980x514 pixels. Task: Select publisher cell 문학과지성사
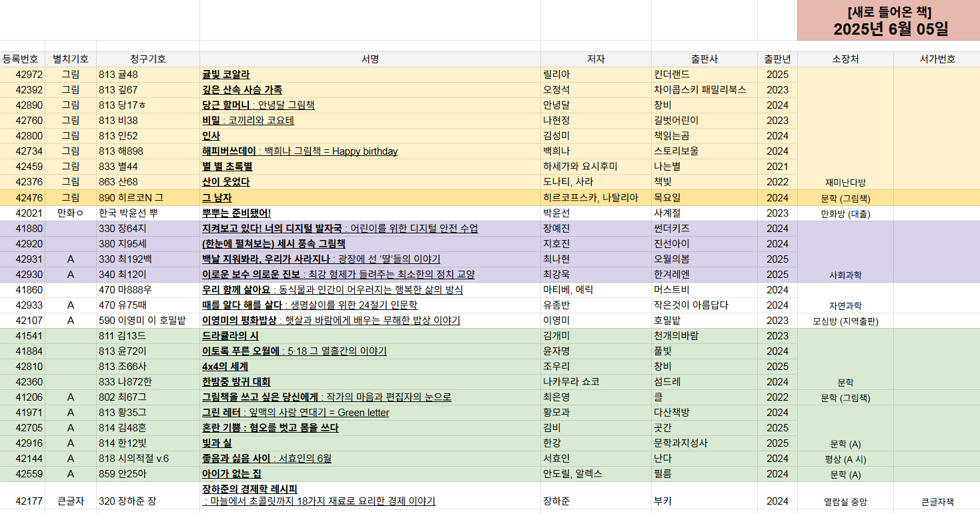pos(704,443)
